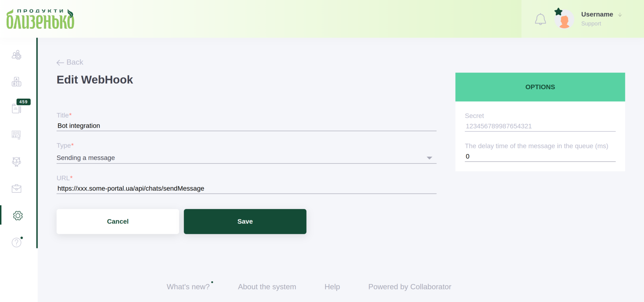Open the tasks section with 459 badge
The height and width of the screenshot is (302, 644).
[x=16, y=108]
